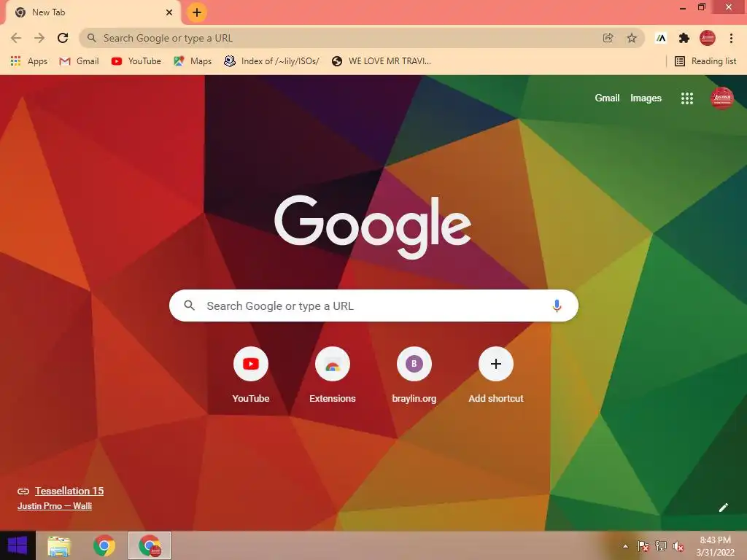Start voice search with microphone icon
747x560 pixels.
[x=557, y=306]
